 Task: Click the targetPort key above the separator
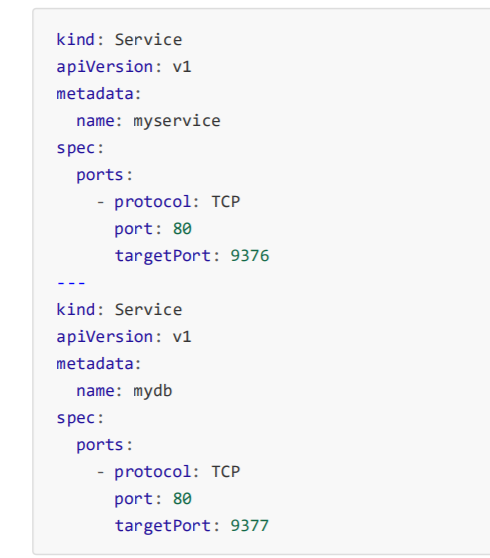coord(163,256)
